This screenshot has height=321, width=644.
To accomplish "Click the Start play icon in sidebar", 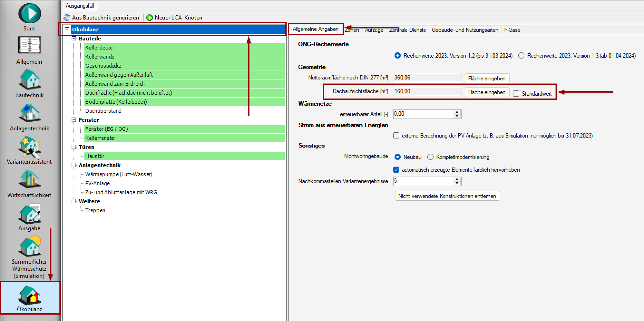I will click(x=29, y=14).
